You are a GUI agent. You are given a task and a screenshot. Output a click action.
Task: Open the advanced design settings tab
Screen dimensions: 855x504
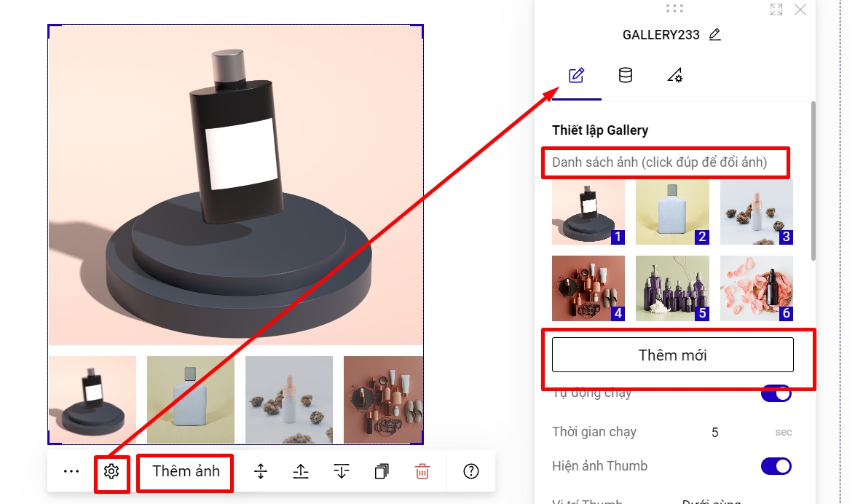tap(674, 75)
